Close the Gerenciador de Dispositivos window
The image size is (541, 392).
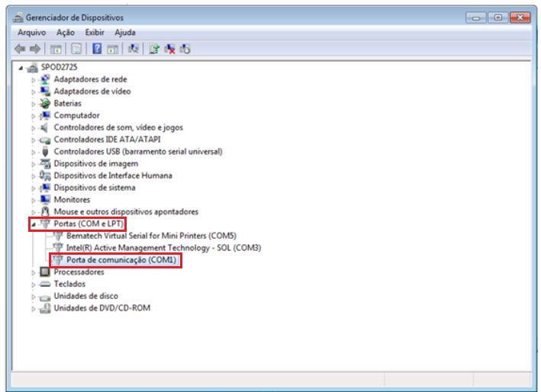(x=520, y=18)
